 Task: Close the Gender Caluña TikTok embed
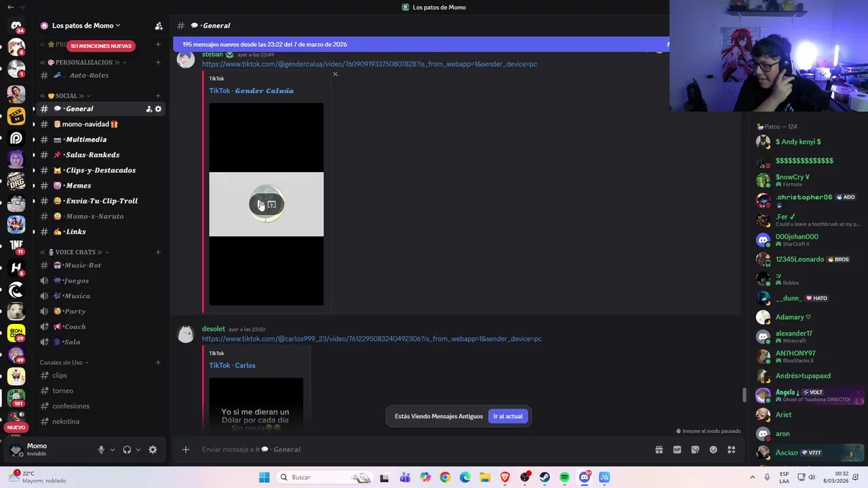point(335,75)
